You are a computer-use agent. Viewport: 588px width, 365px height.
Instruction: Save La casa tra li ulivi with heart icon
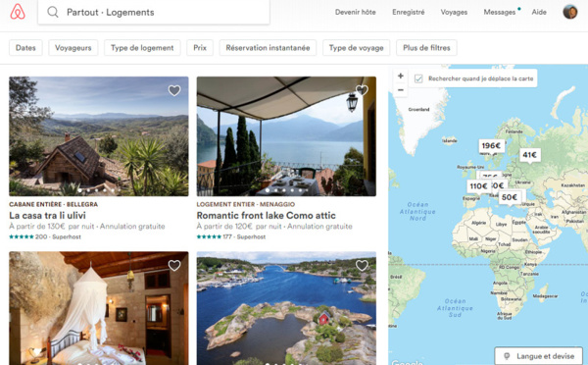[174, 90]
